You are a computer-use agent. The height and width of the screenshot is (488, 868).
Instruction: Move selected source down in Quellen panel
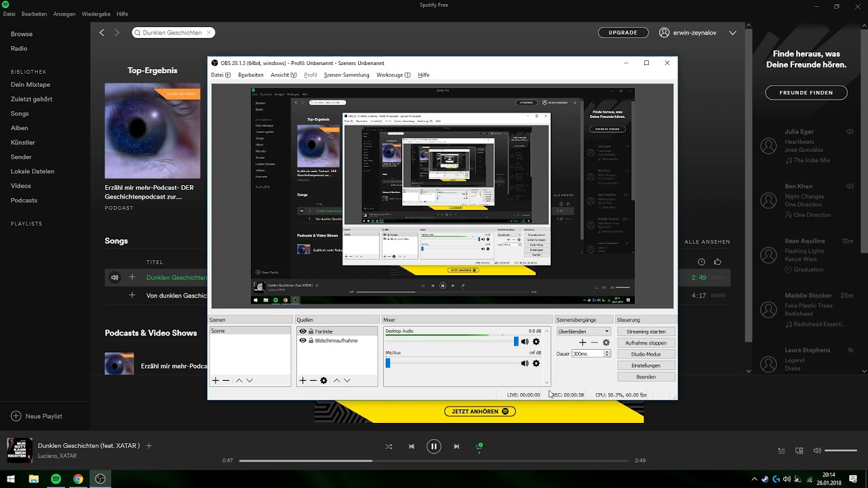pos(347,381)
